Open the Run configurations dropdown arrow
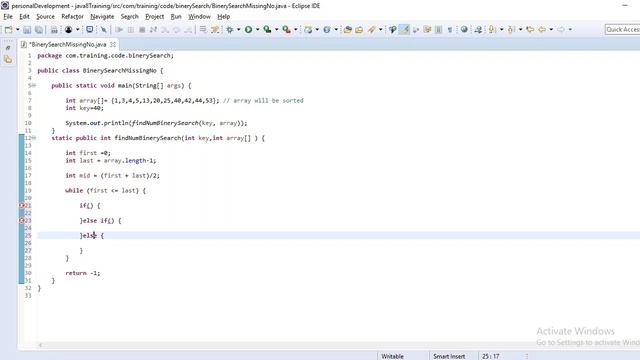Screen dimensions: 640x360 [x=258, y=29]
